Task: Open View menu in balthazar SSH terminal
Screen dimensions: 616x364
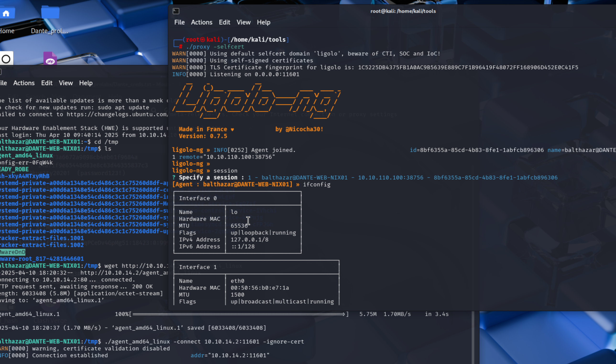Action: [x=66, y=83]
